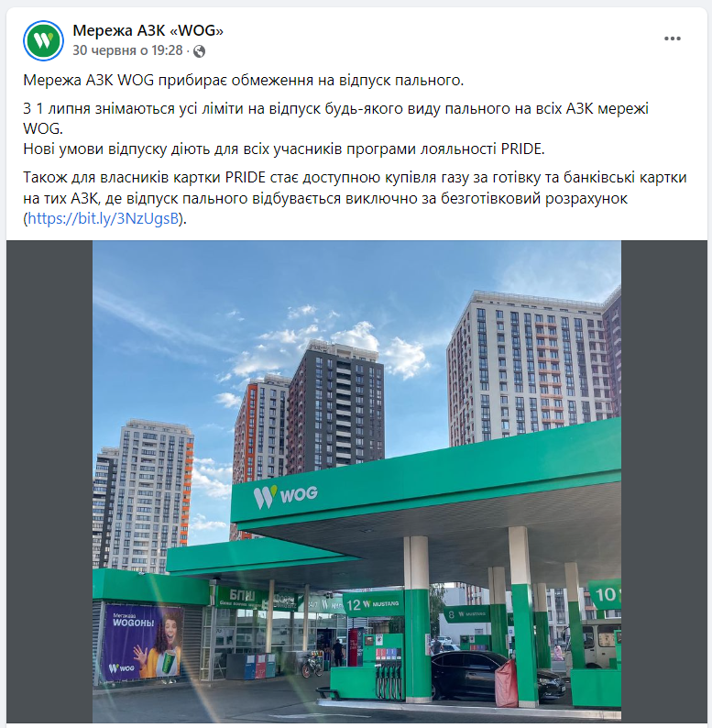Click the green БПШ sign on the shop
This screenshot has height=728, width=712.
click(x=242, y=596)
